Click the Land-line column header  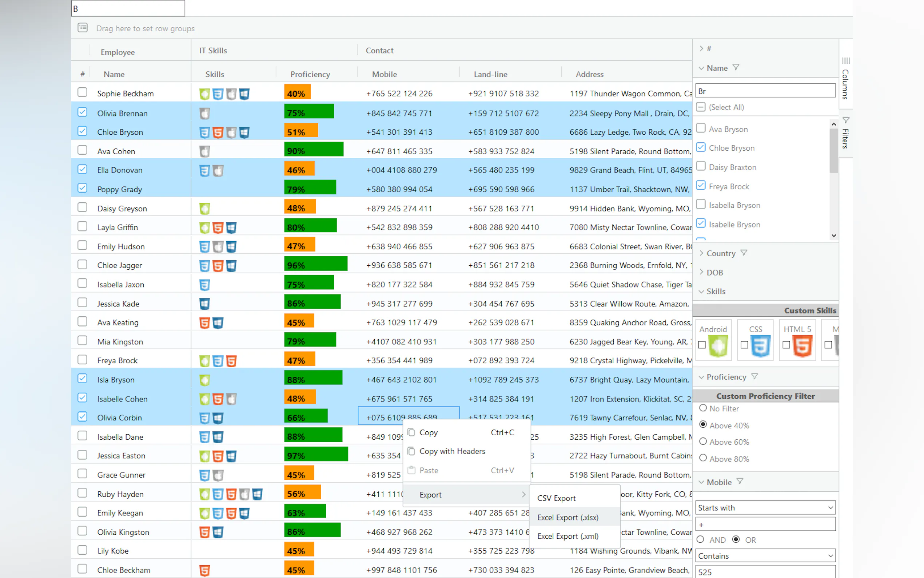(x=490, y=74)
